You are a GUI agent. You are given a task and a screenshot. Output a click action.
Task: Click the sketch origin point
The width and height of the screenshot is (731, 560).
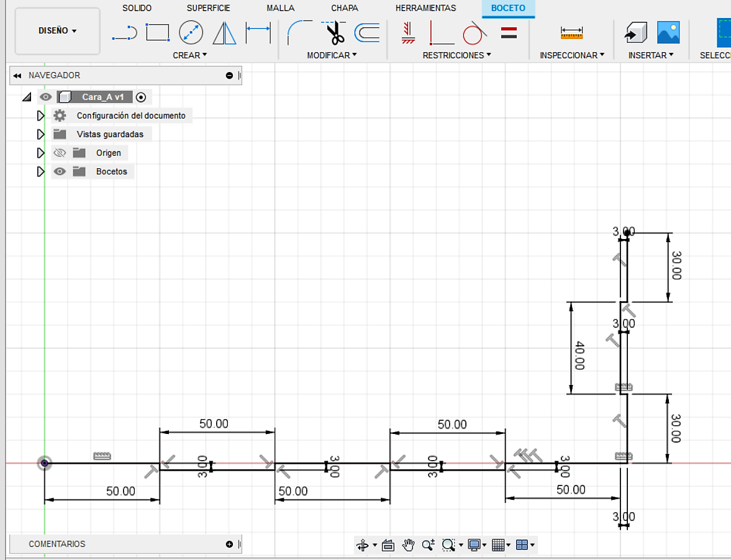44,463
